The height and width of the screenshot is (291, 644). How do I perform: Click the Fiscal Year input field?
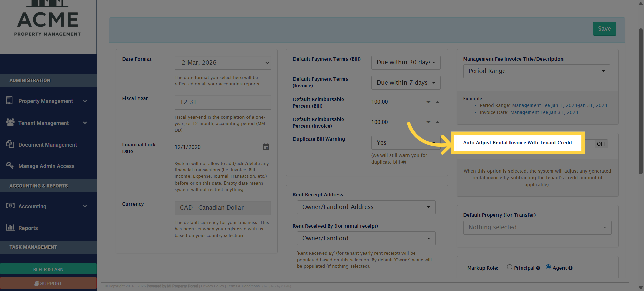(x=223, y=102)
